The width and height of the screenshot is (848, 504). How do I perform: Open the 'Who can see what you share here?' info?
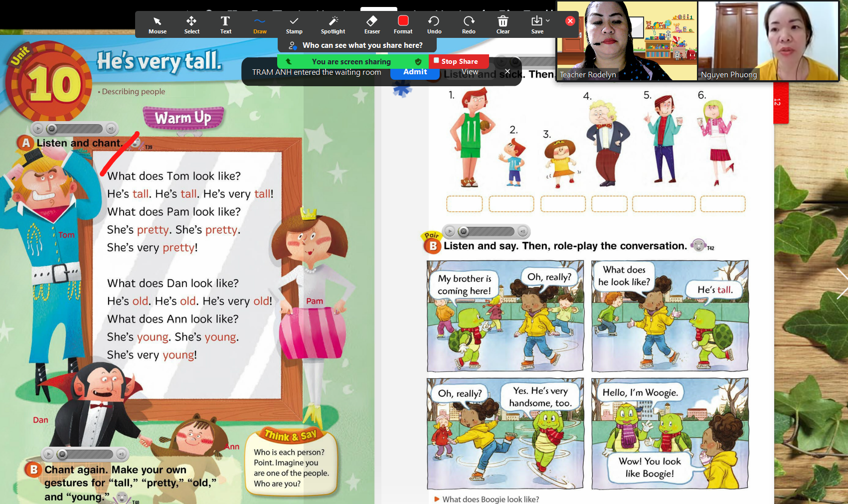357,45
